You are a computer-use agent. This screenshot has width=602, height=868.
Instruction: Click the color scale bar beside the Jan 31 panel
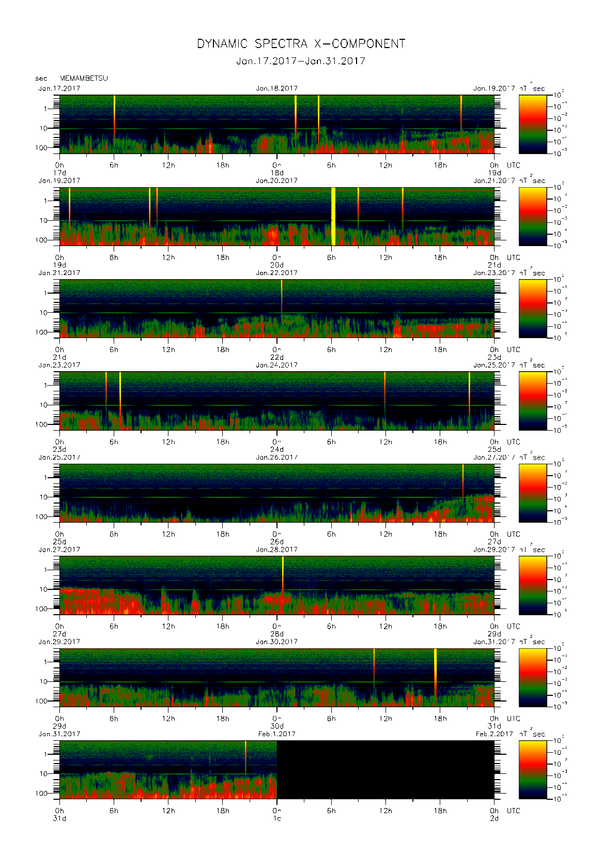pos(533,770)
